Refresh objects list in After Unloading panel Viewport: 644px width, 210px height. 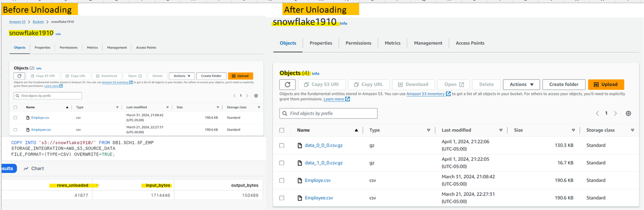(x=287, y=84)
